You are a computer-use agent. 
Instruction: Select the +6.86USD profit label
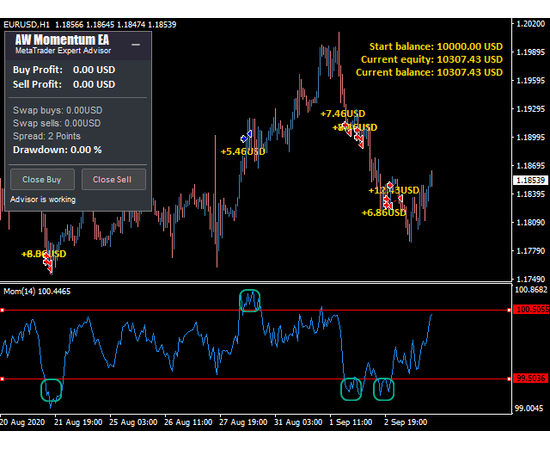coord(384,213)
